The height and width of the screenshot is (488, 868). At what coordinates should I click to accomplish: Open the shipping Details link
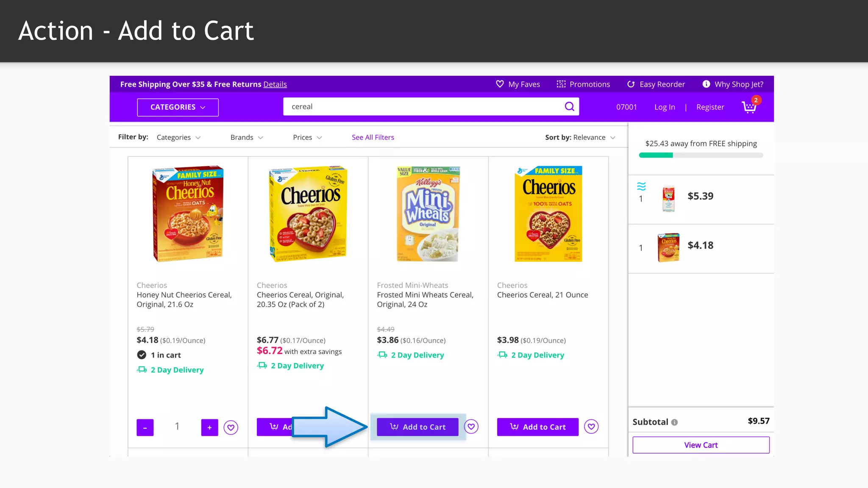coord(275,84)
